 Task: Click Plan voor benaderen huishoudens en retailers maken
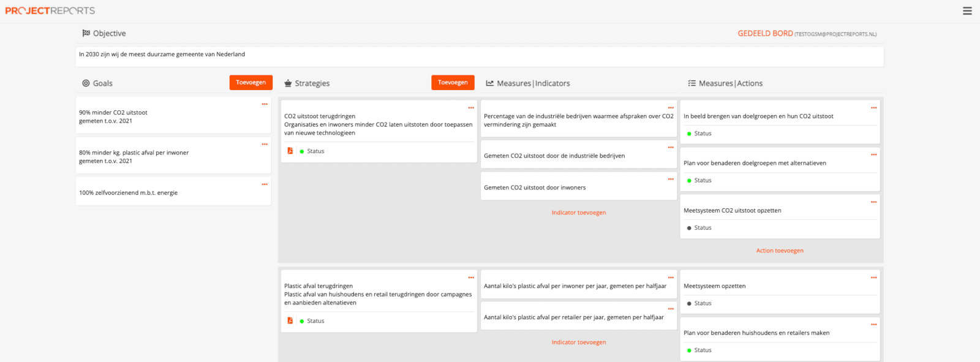(x=756, y=333)
